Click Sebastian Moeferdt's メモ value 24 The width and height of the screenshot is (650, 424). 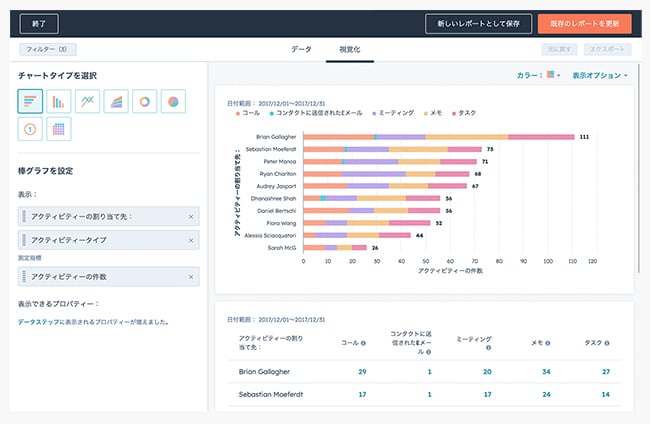[546, 395]
